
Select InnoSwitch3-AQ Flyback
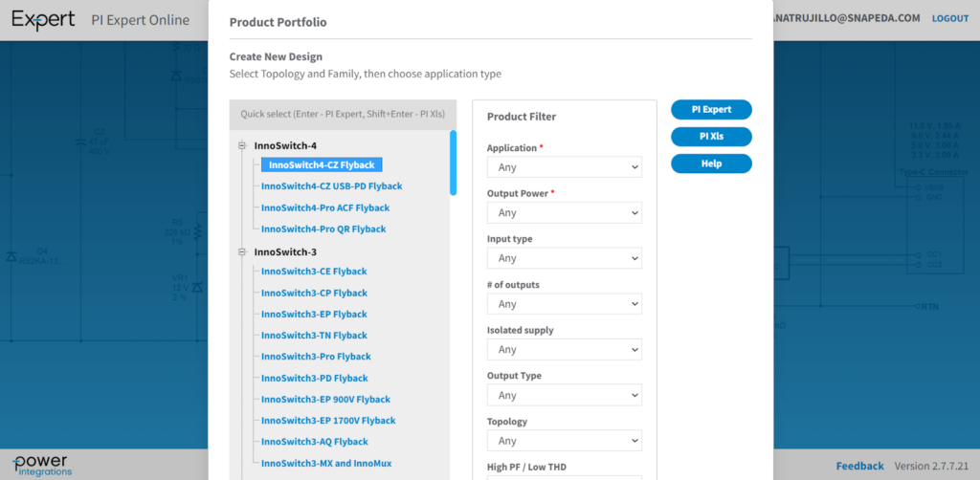click(x=314, y=442)
